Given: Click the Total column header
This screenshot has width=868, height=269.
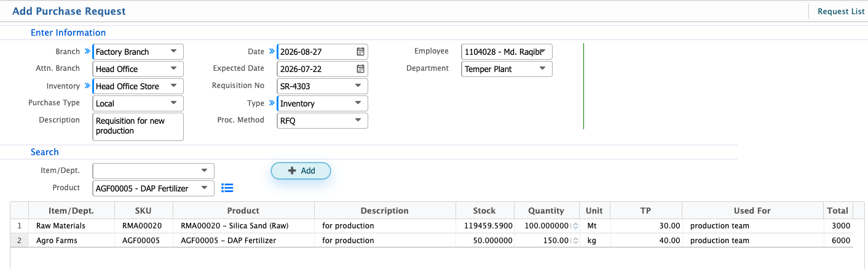Looking at the screenshot, I should 838,211.
